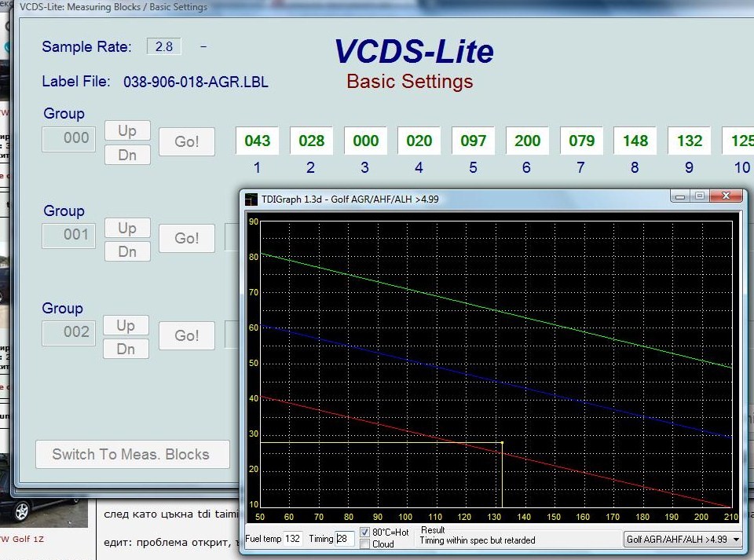Click Go! for Group 002
The width and height of the screenshot is (754, 560).
click(x=187, y=335)
